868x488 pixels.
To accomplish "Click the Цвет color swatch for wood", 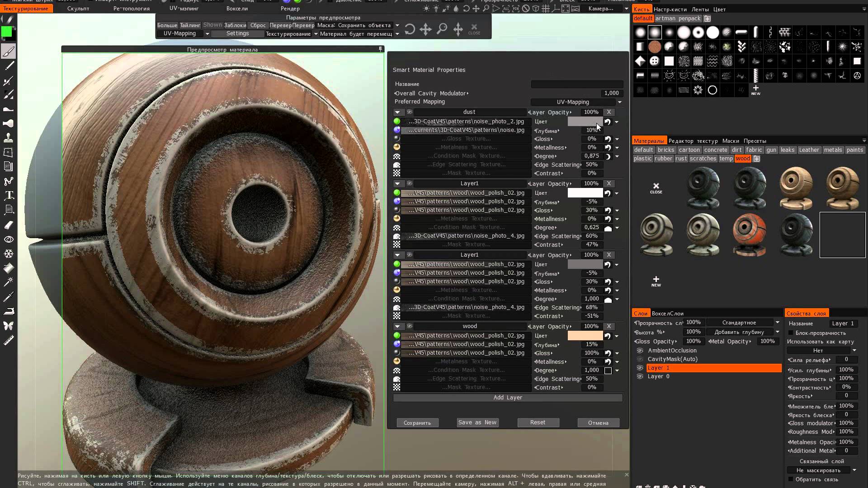I will (585, 335).
